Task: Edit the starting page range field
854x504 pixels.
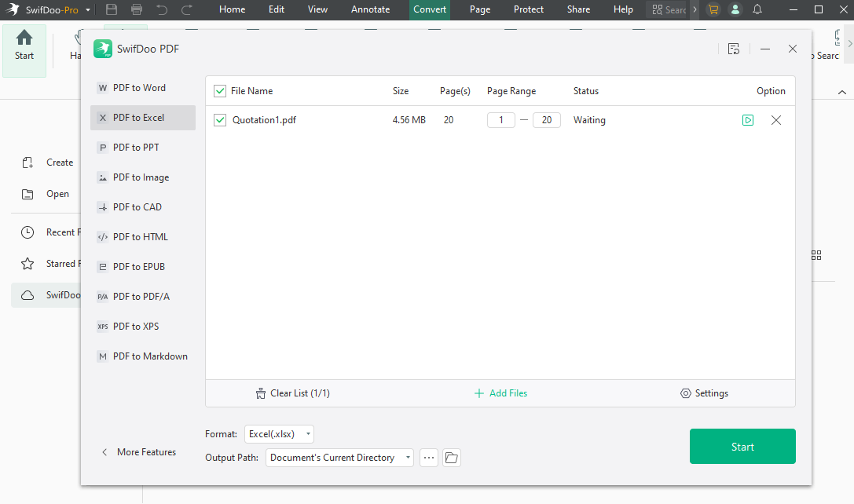Action: (500, 119)
